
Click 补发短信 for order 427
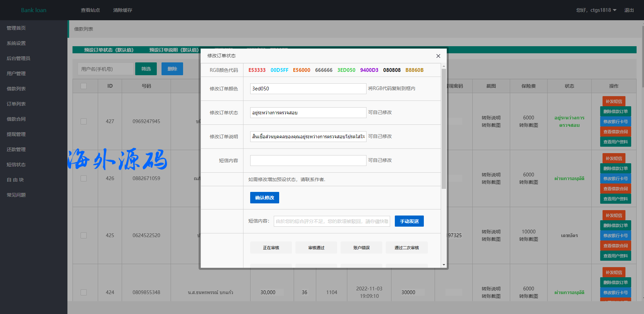click(614, 101)
